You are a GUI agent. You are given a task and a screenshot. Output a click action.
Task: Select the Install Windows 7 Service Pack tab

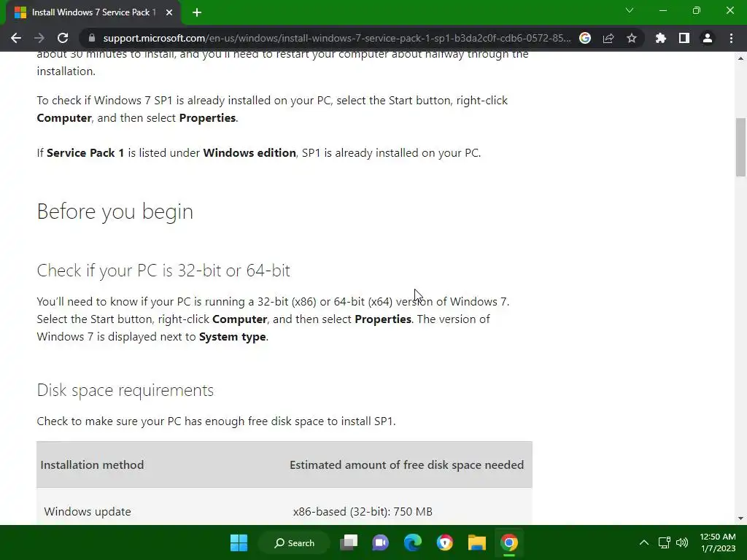(x=93, y=12)
